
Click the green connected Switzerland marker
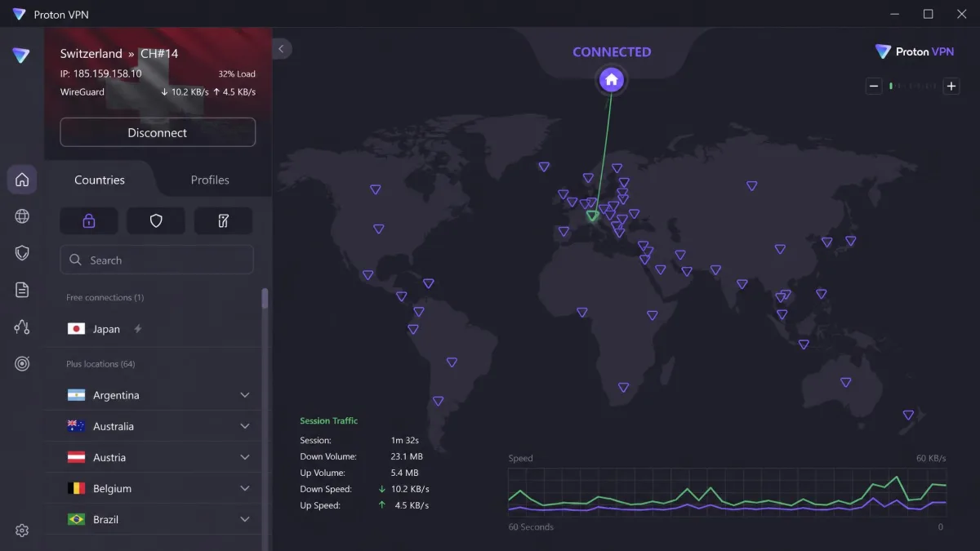(x=592, y=216)
